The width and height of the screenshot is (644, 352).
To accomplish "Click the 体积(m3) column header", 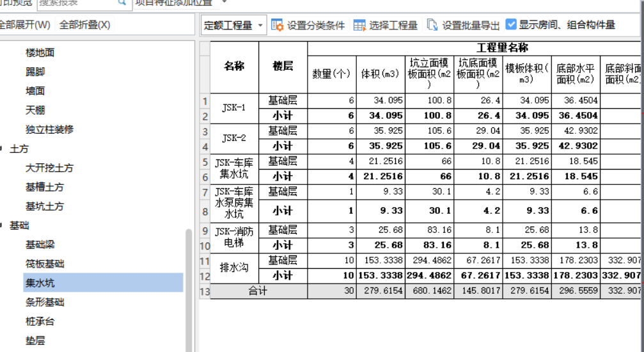I will click(x=381, y=74).
